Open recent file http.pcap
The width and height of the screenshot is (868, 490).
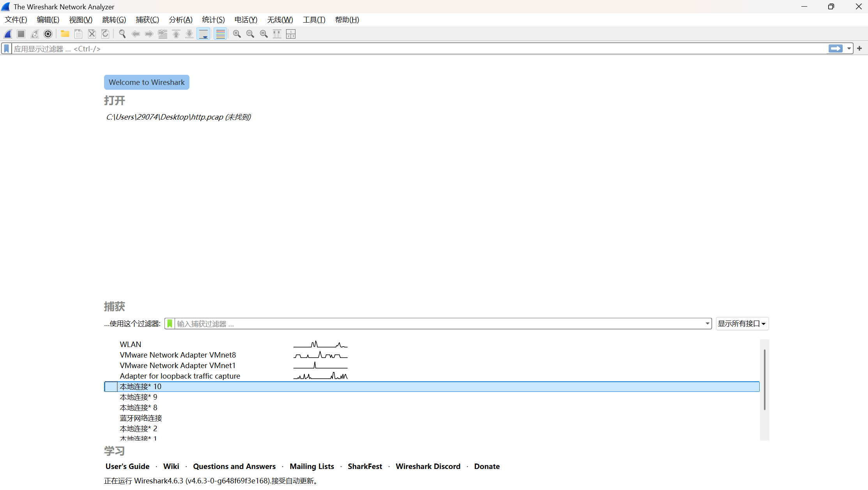click(x=178, y=117)
